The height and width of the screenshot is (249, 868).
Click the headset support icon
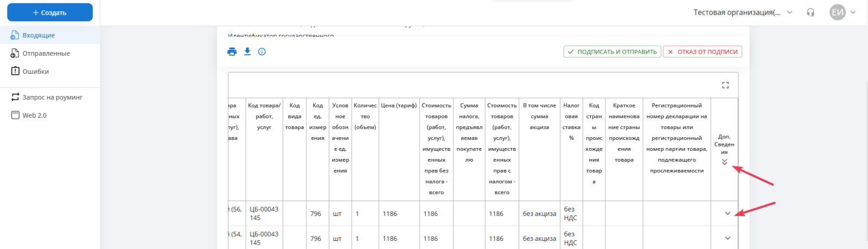click(x=810, y=12)
